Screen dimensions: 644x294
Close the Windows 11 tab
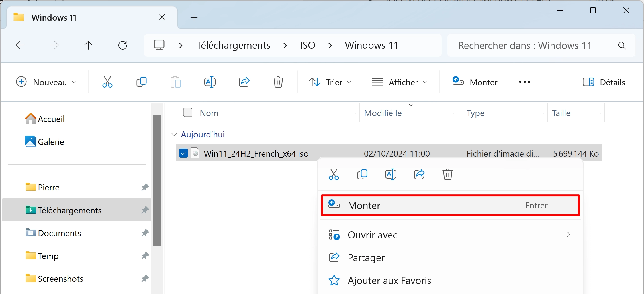(x=162, y=17)
